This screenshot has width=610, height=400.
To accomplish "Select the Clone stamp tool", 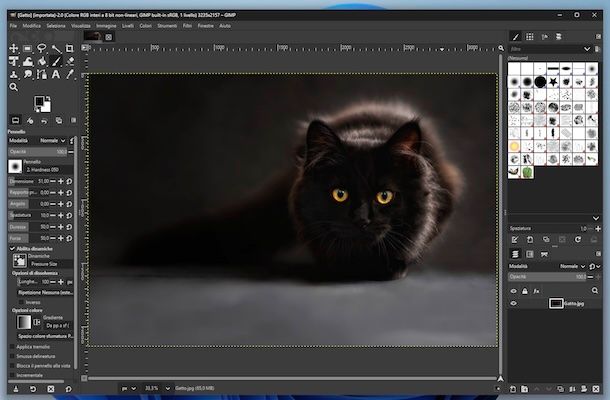I will pyautogui.click(x=14, y=74).
